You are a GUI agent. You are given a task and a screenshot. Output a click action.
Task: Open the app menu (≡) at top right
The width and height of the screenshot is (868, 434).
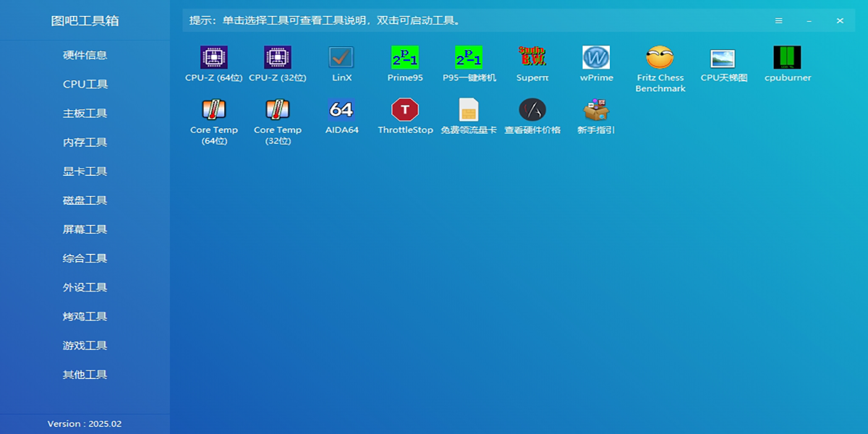click(x=778, y=20)
